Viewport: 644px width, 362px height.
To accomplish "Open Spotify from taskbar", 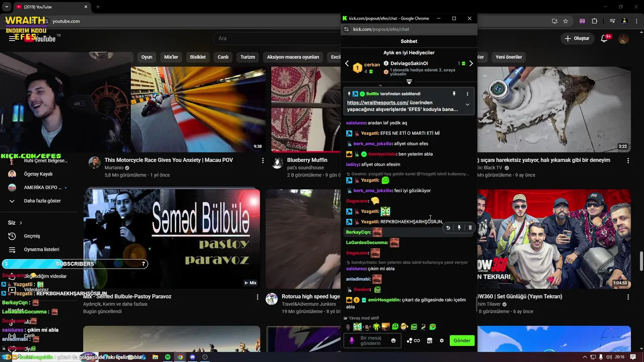I will [x=168, y=357].
